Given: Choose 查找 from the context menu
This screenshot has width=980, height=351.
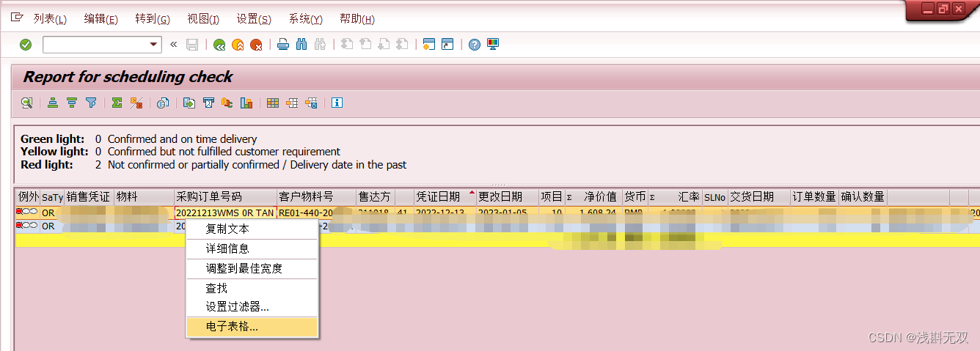Looking at the screenshot, I should 252,288.
